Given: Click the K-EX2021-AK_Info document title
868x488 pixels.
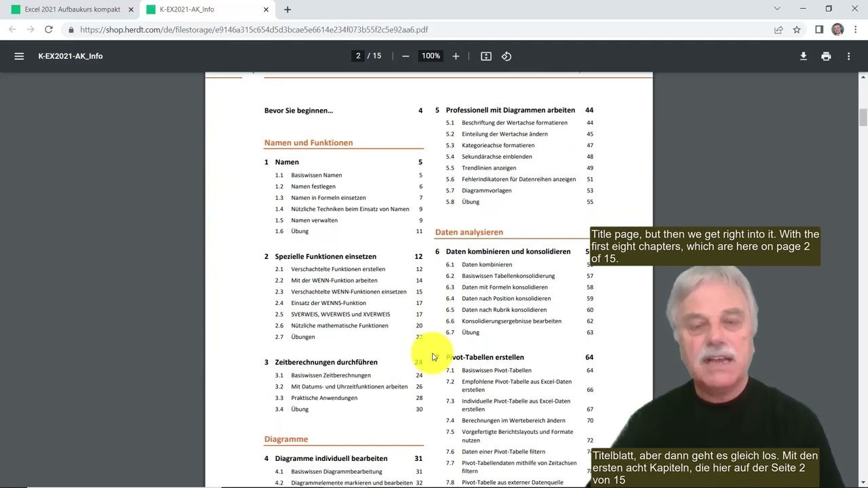Looking at the screenshot, I should (71, 56).
